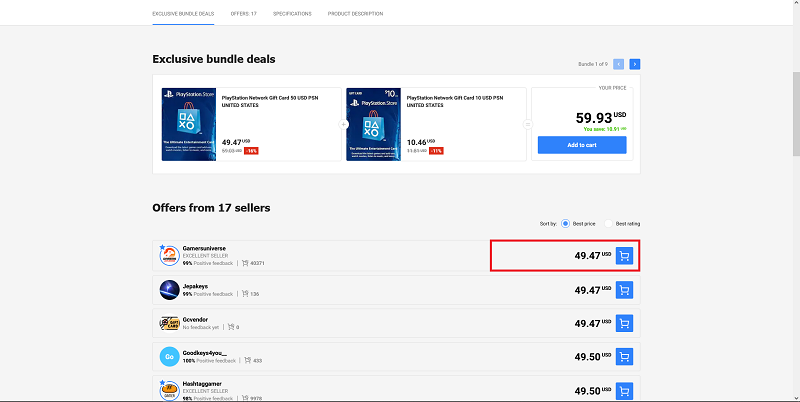Go to the previous bundle deal
This screenshot has height=402, width=800.
(619, 64)
